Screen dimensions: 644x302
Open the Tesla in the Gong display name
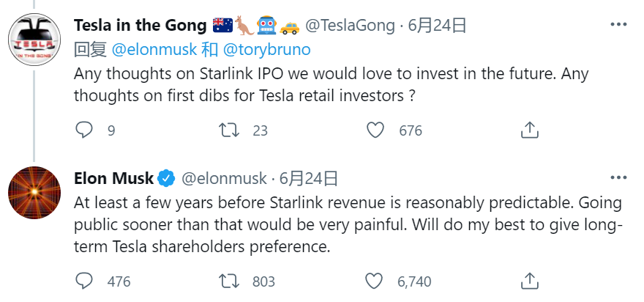pos(140,26)
